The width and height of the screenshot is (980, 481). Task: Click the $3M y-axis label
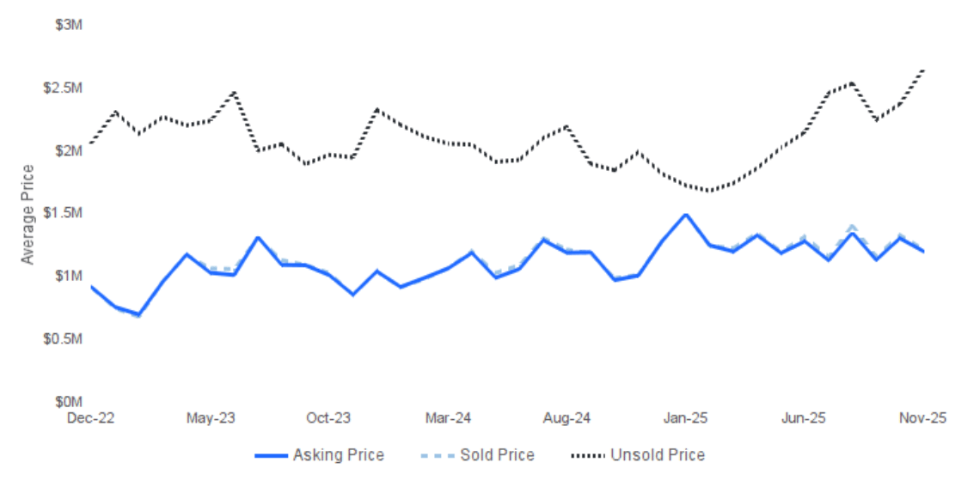[68, 26]
